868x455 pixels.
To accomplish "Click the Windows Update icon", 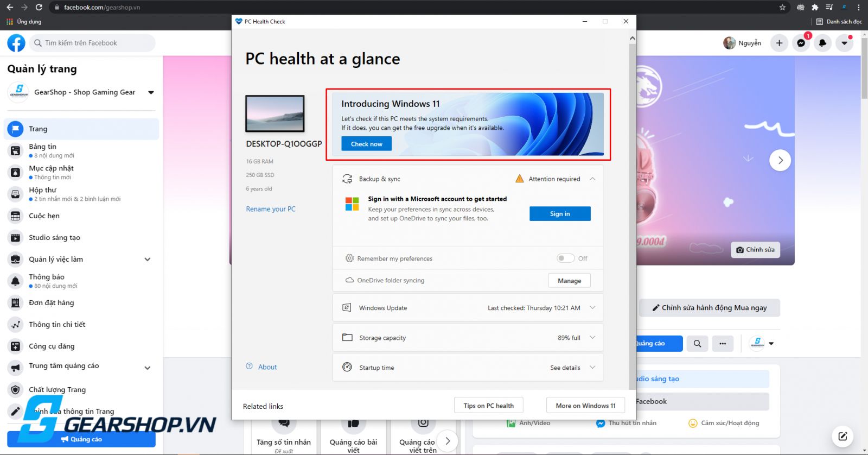I will [347, 308].
